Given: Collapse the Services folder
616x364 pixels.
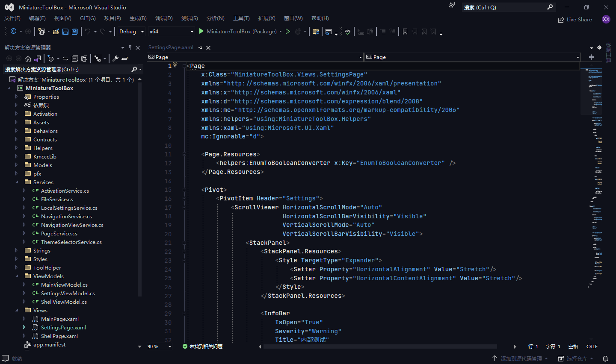Looking at the screenshot, I should (x=17, y=182).
